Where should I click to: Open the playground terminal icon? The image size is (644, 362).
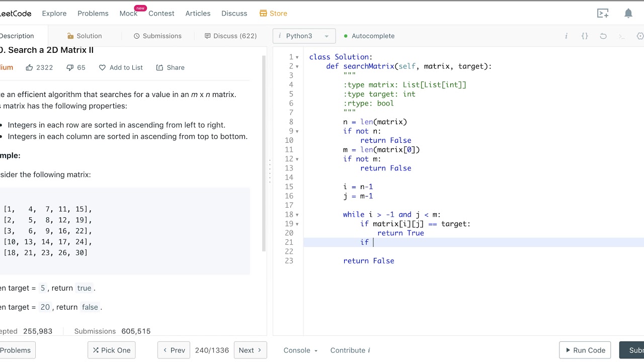coord(603,14)
